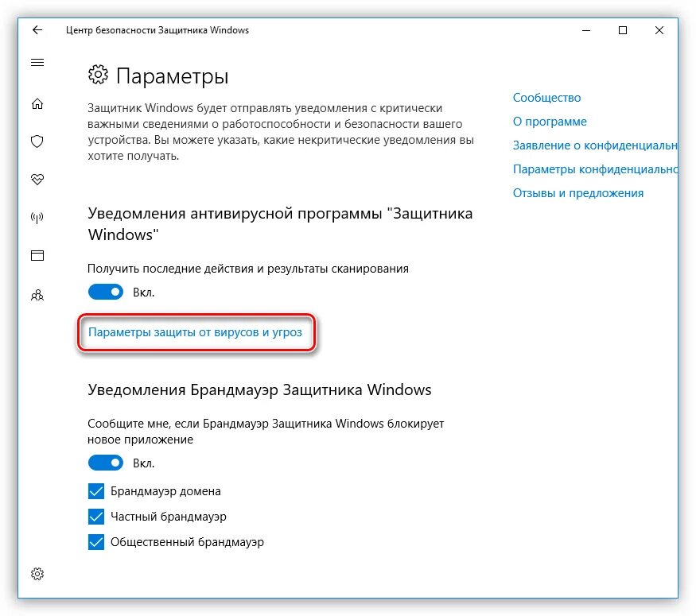Toggle recent activity and scan results notifications
The width and height of the screenshot is (696, 616).
pos(106,292)
